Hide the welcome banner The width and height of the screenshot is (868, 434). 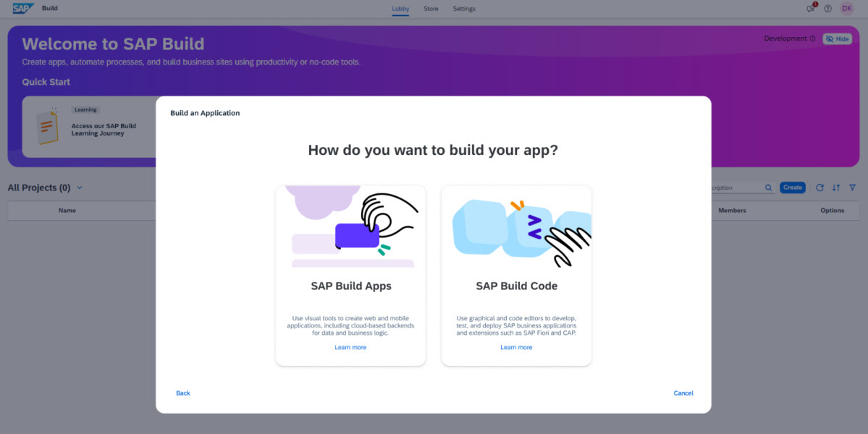pos(837,39)
